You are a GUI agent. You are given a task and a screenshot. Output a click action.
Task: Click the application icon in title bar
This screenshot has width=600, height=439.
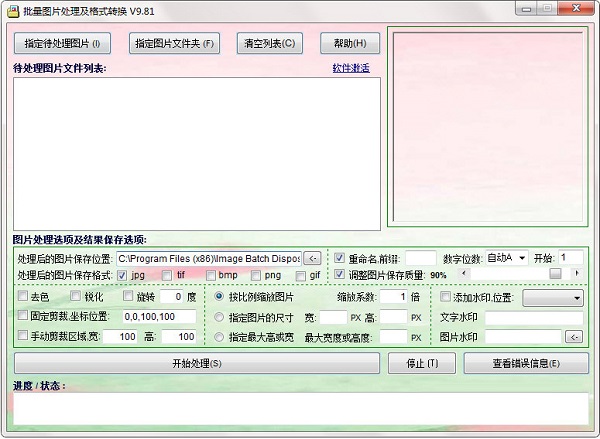(13, 11)
